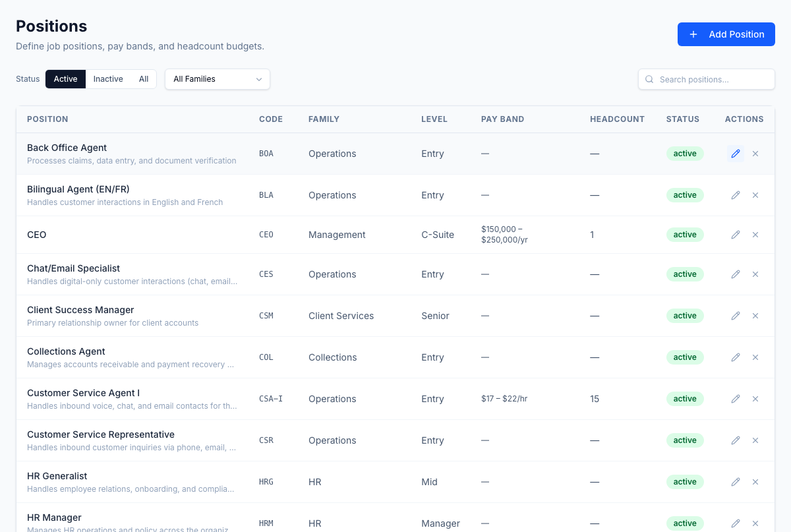791x532 pixels.
Task: Click the CEO position name
Action: tap(36, 235)
